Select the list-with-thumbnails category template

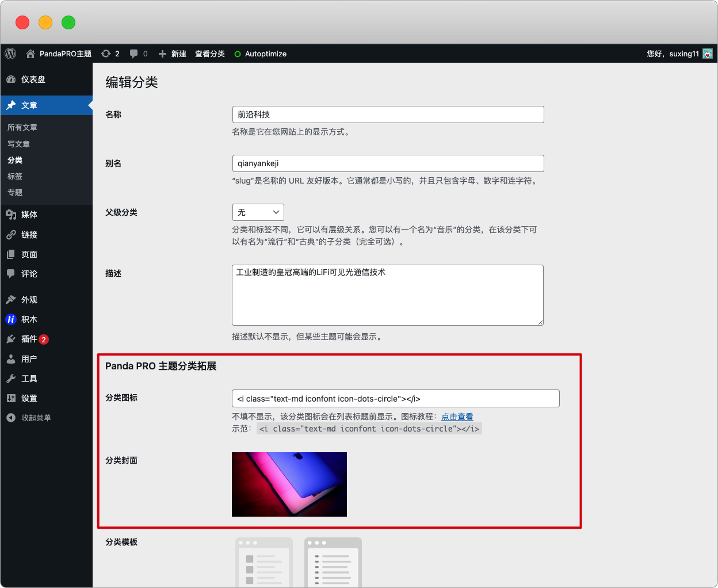pos(264,563)
